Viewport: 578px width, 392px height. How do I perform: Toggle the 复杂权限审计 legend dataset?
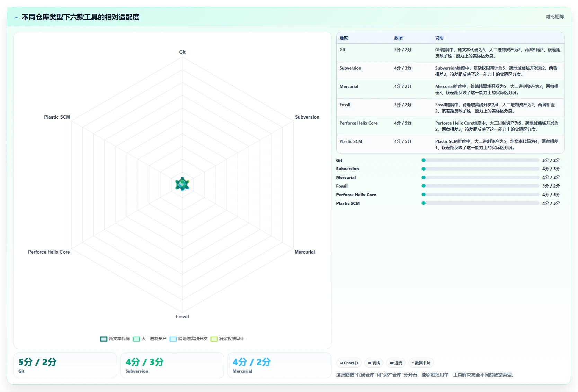(227, 339)
